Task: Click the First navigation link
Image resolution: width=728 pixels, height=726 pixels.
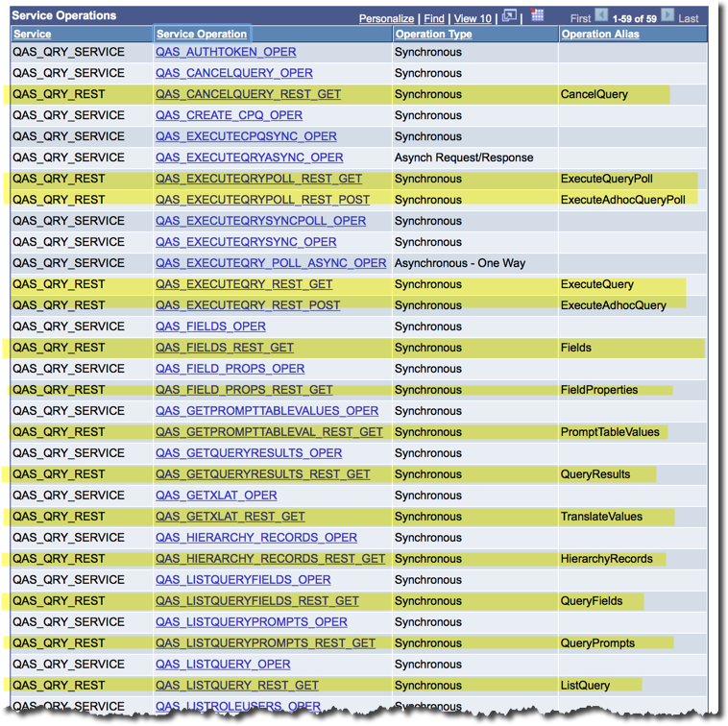Action: (x=580, y=18)
